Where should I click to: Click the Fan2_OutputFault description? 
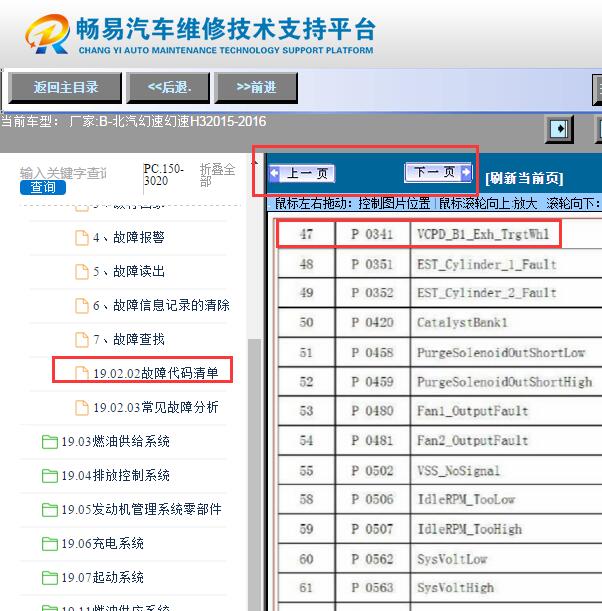[x=473, y=441]
